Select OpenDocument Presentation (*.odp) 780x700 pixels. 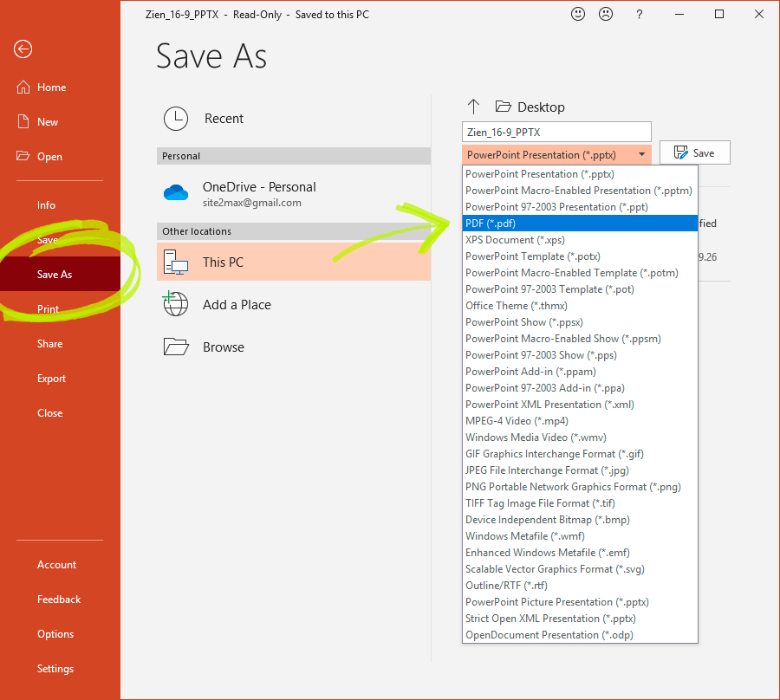click(x=580, y=635)
